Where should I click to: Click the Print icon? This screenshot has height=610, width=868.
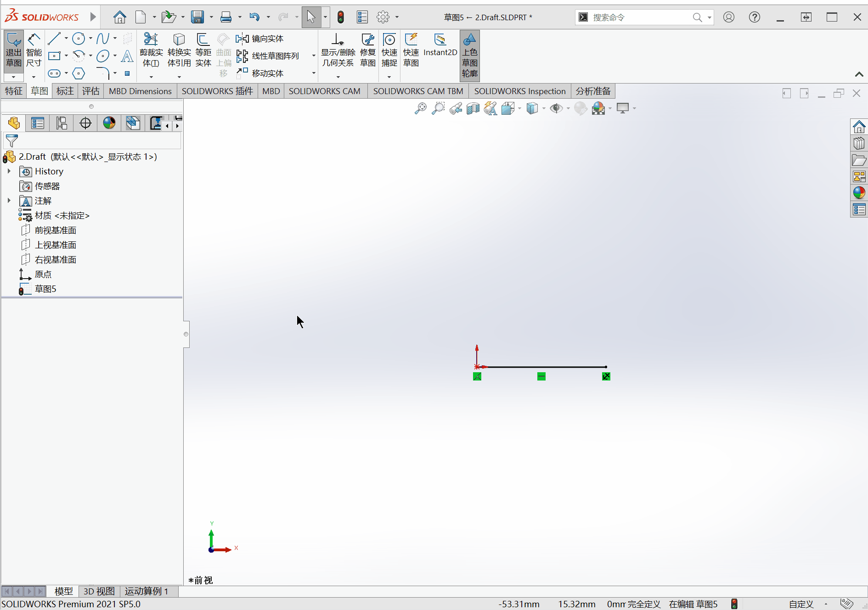226,17
